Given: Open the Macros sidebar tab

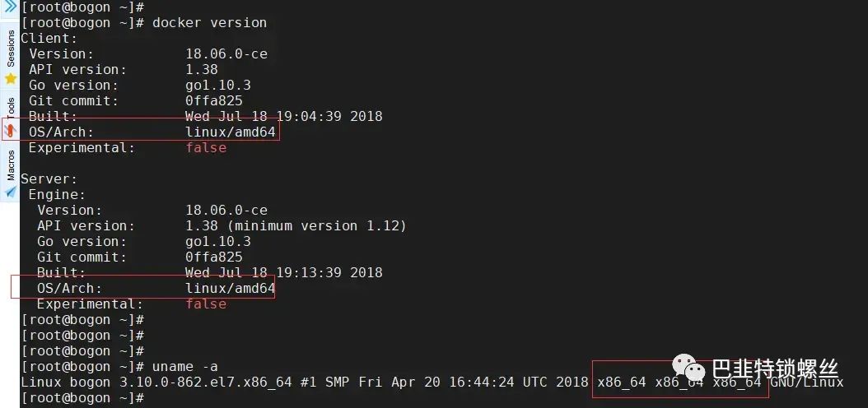Looking at the screenshot, I should (11, 164).
